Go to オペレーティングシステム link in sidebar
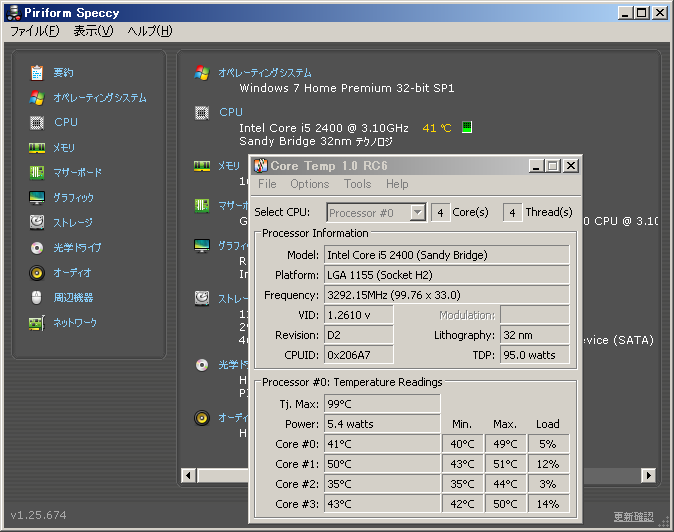 (x=100, y=98)
